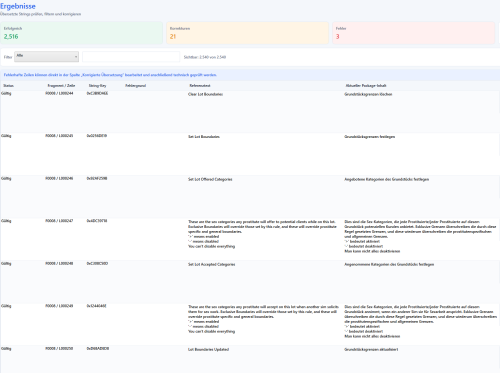Click 'Angenommene Kategorien des Grundstücks festlegen'

(389, 264)
